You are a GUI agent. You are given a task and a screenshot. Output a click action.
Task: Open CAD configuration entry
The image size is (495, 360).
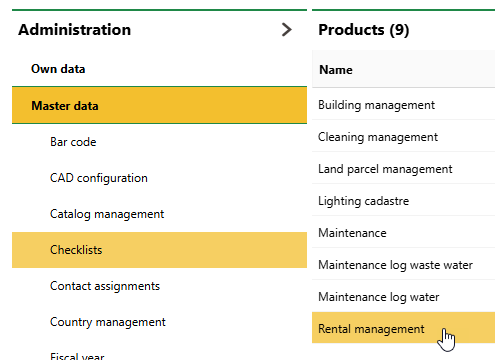(x=159, y=178)
